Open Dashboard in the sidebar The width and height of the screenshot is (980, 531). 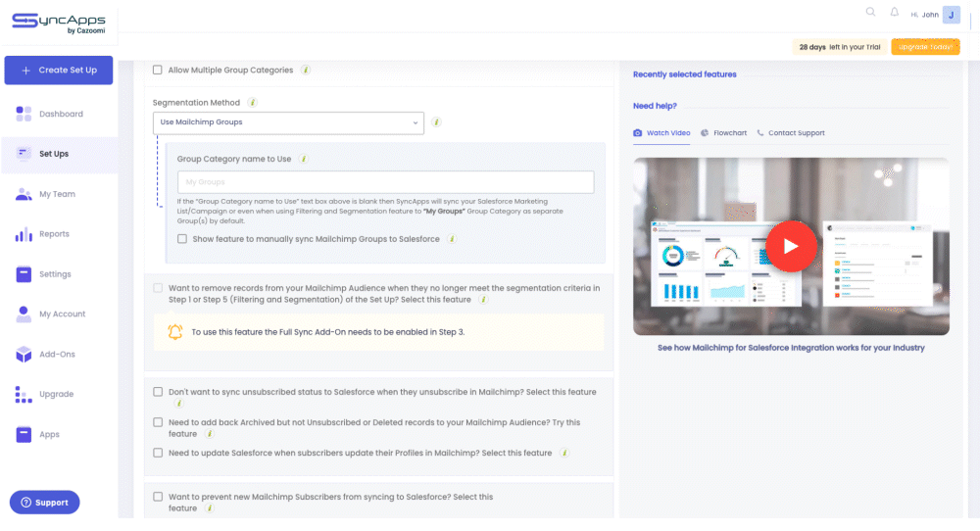click(x=60, y=114)
